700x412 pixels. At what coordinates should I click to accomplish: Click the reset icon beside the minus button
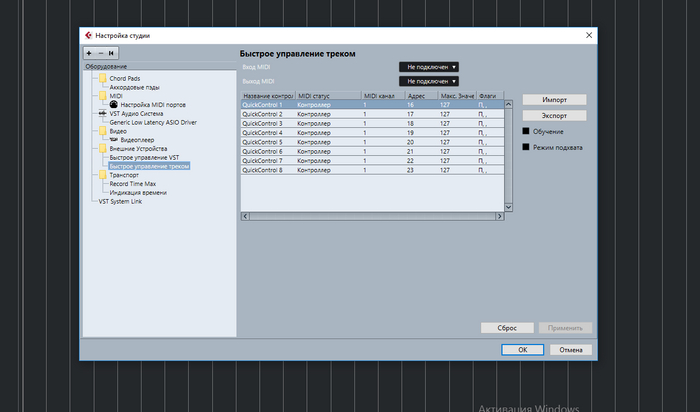[x=111, y=53]
